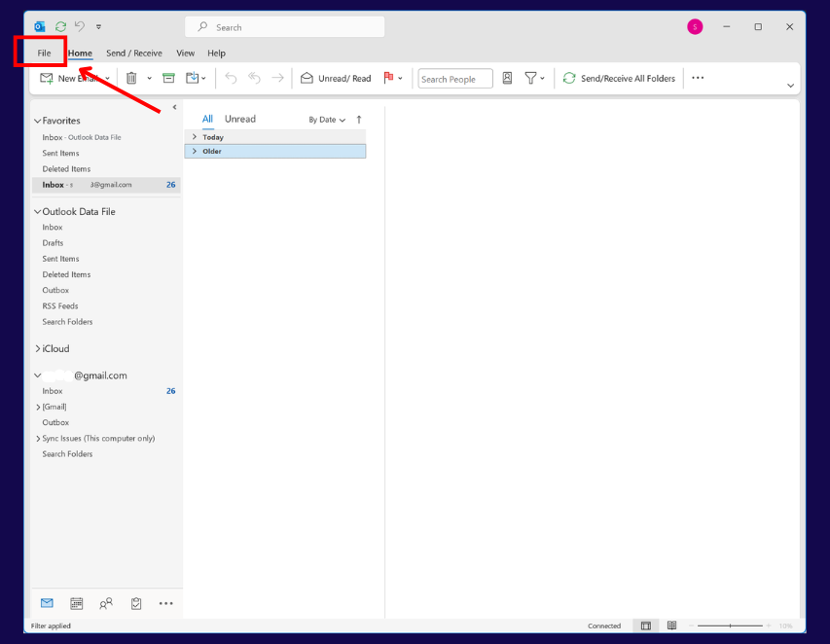
Task: Collapse the Favorites section
Action: 38,121
